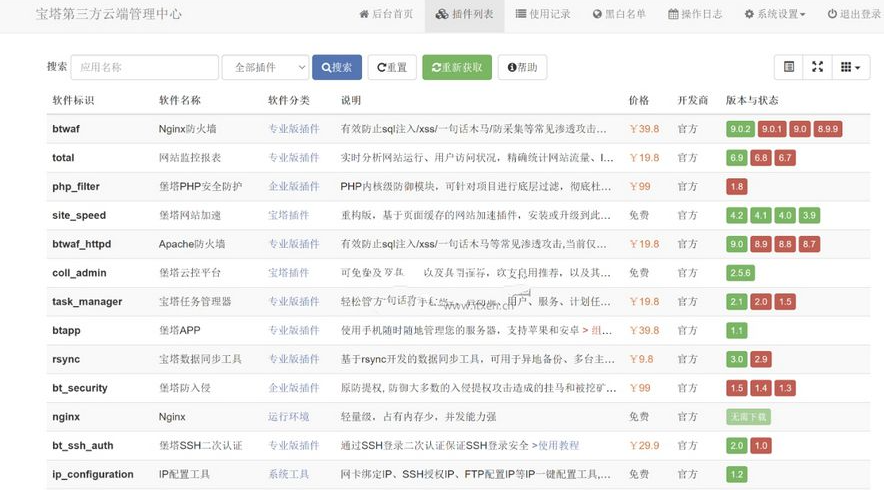Open the 全部插件 category dropdown
884x490 pixels.
coord(266,67)
